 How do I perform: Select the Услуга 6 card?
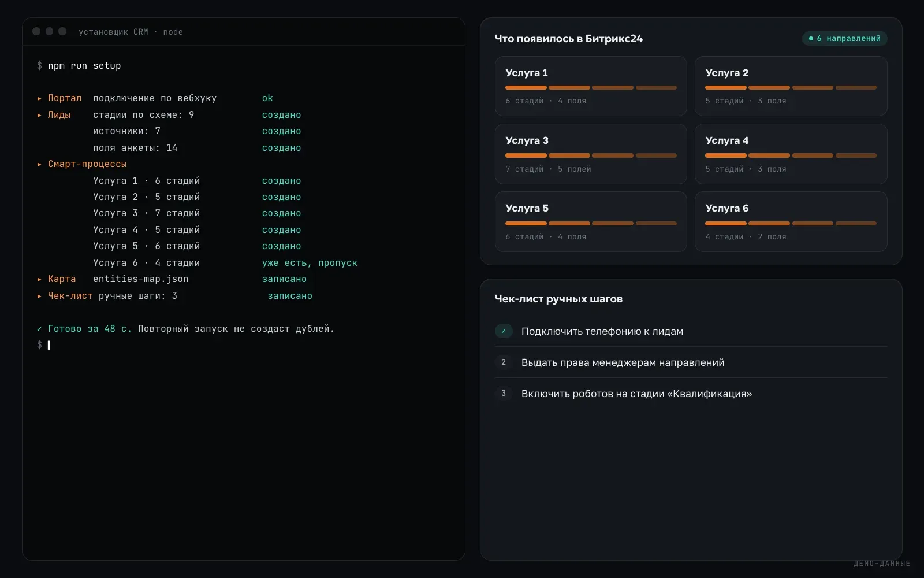click(791, 221)
